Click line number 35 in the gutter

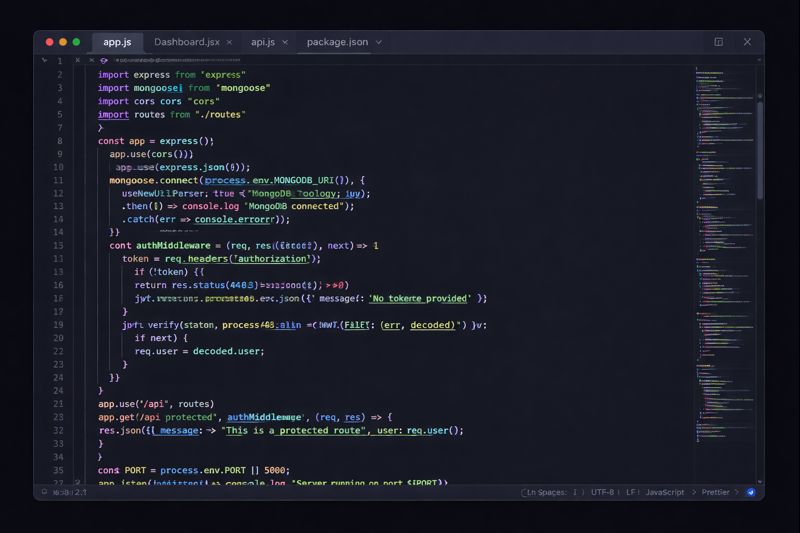[59, 470]
